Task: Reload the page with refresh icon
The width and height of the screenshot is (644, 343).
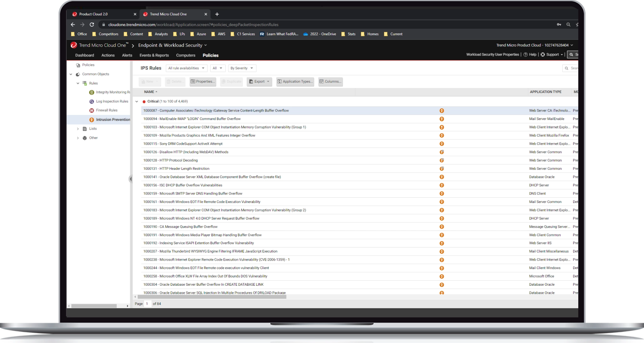Action: 92,24
